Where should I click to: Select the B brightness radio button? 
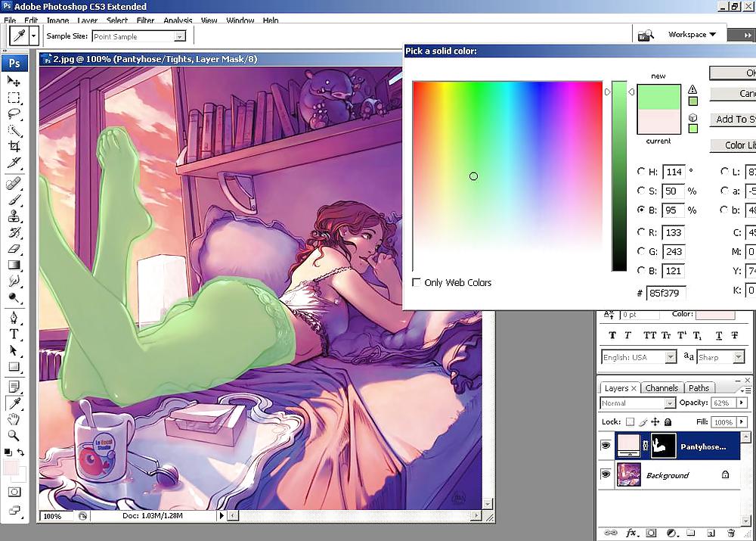tap(641, 210)
